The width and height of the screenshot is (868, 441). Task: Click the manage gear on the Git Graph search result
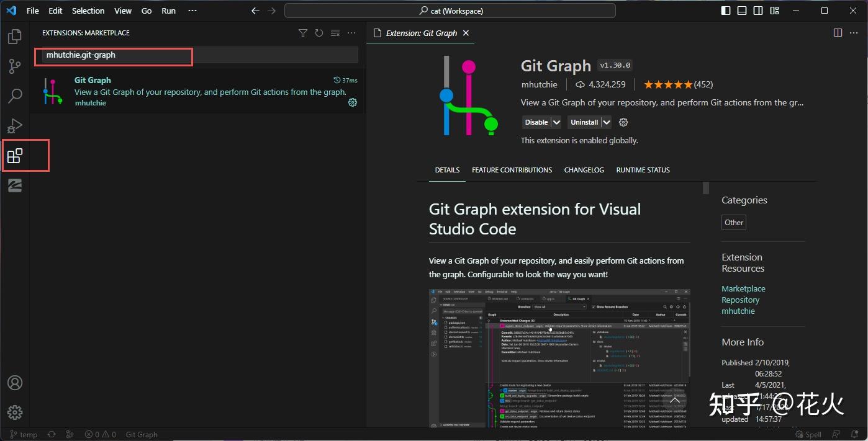(x=353, y=102)
